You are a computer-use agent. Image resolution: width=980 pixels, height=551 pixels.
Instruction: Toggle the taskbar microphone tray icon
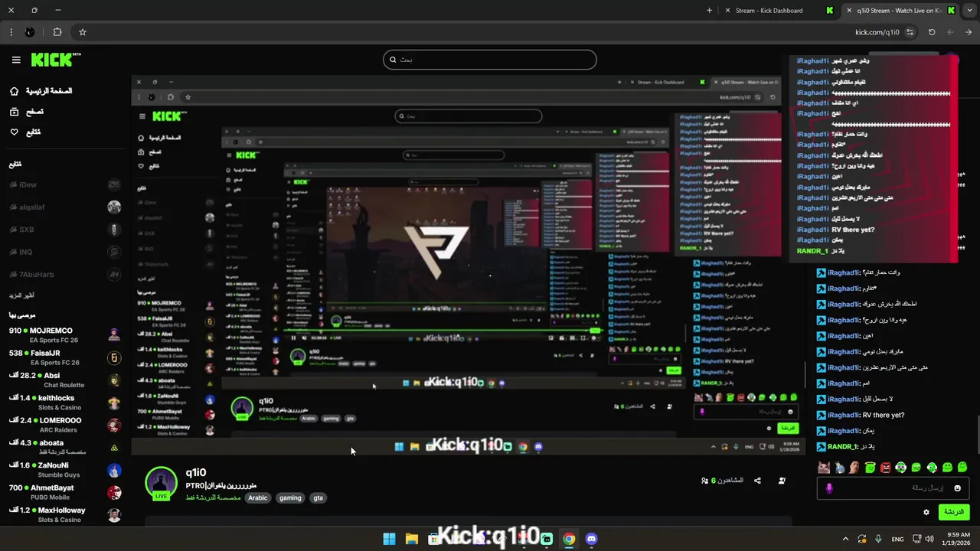878,539
